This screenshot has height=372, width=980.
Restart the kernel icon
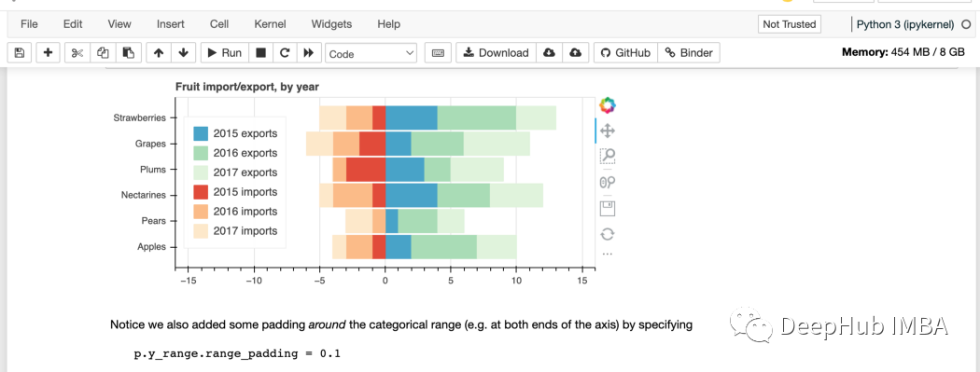(285, 53)
